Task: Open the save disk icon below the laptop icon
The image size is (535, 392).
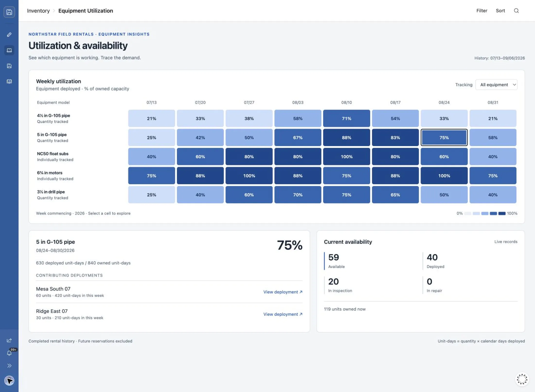Action: [9, 66]
